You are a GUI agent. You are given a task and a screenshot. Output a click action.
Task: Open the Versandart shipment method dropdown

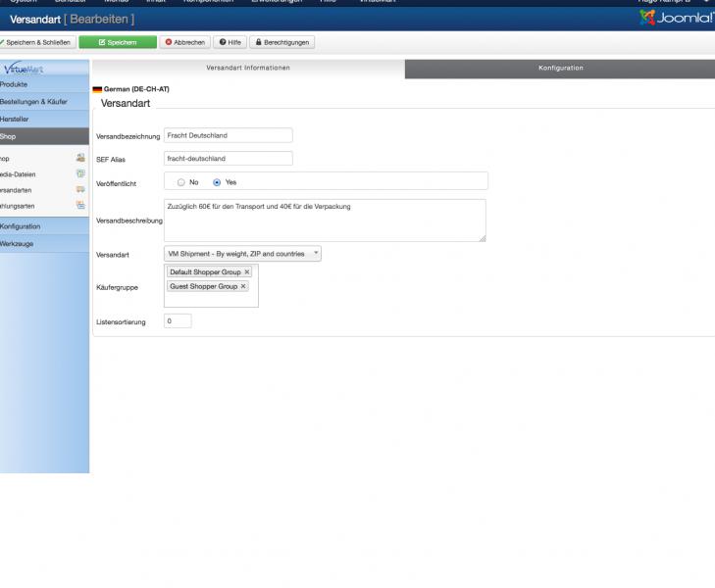(x=242, y=254)
